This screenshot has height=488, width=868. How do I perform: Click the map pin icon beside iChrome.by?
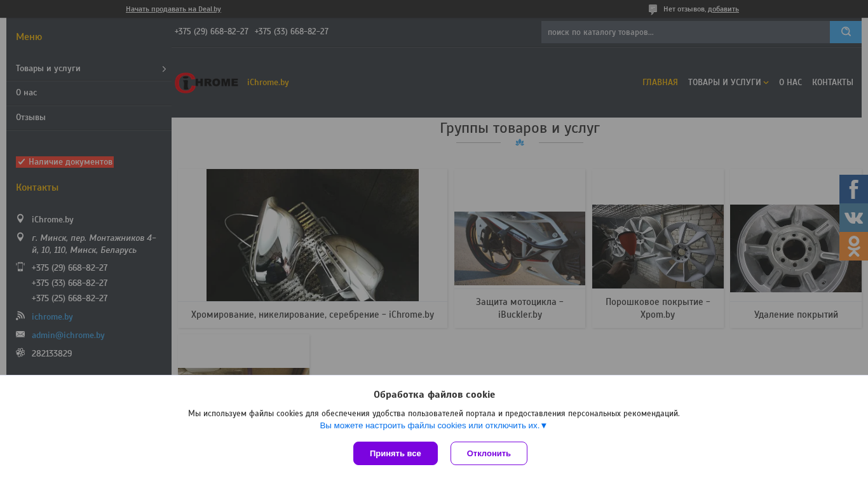pyautogui.click(x=20, y=219)
